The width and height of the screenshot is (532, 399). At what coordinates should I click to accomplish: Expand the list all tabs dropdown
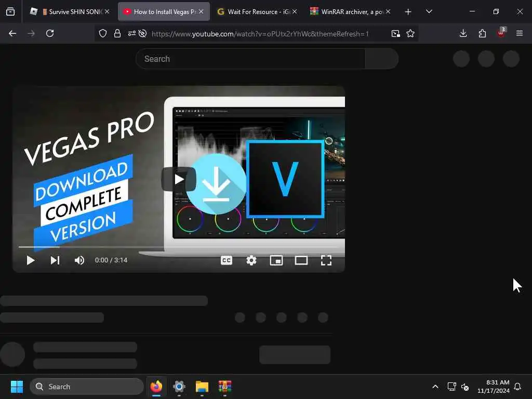[429, 11]
